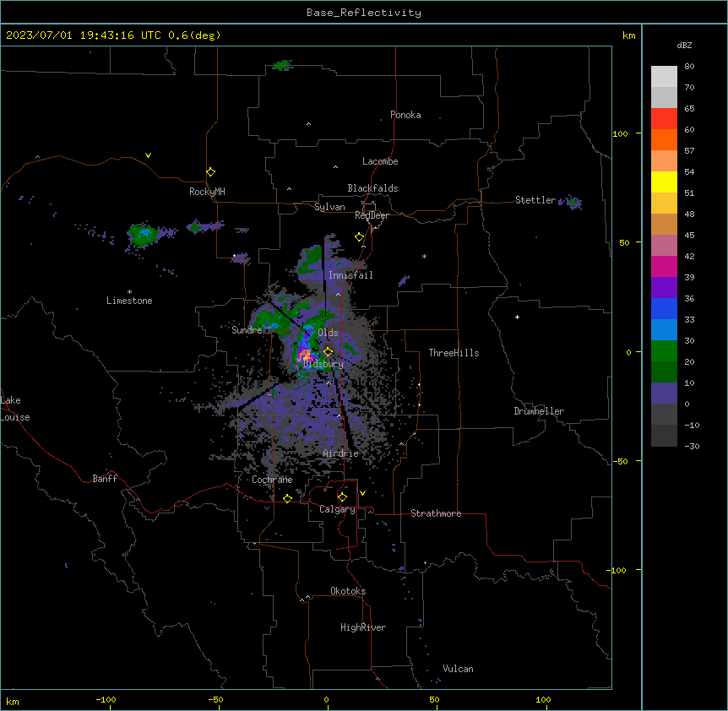Select the -50 tick on the bottom axis
Screen dimensions: 728x711
[215, 699]
